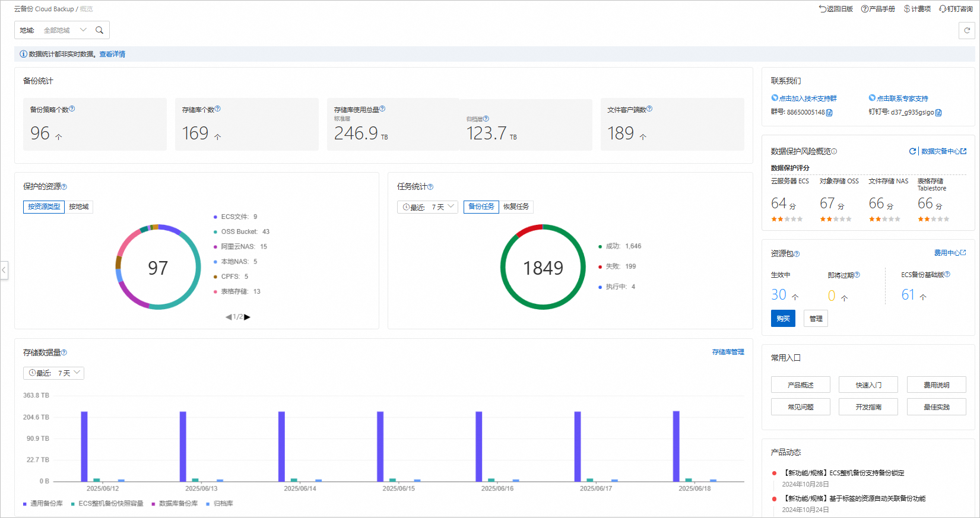Click the region search magnifier icon
Screen dimensions: 980x518
(x=100, y=30)
